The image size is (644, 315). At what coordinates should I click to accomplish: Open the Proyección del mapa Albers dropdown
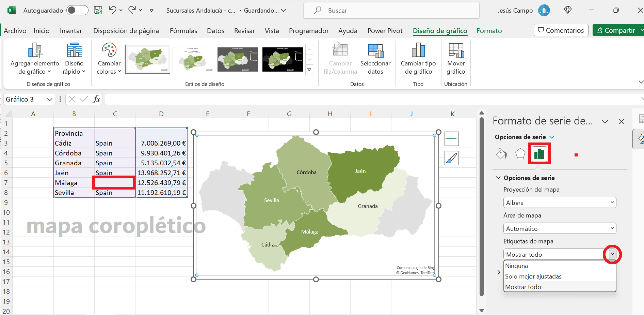[560, 202]
